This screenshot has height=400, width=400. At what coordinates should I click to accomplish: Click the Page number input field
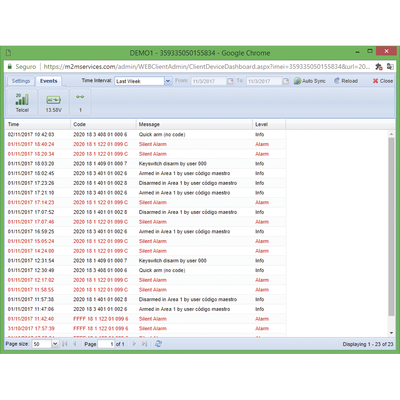(x=106, y=344)
